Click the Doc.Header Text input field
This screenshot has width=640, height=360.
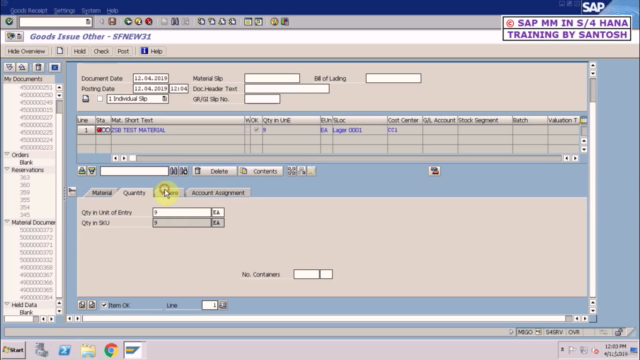(x=287, y=89)
